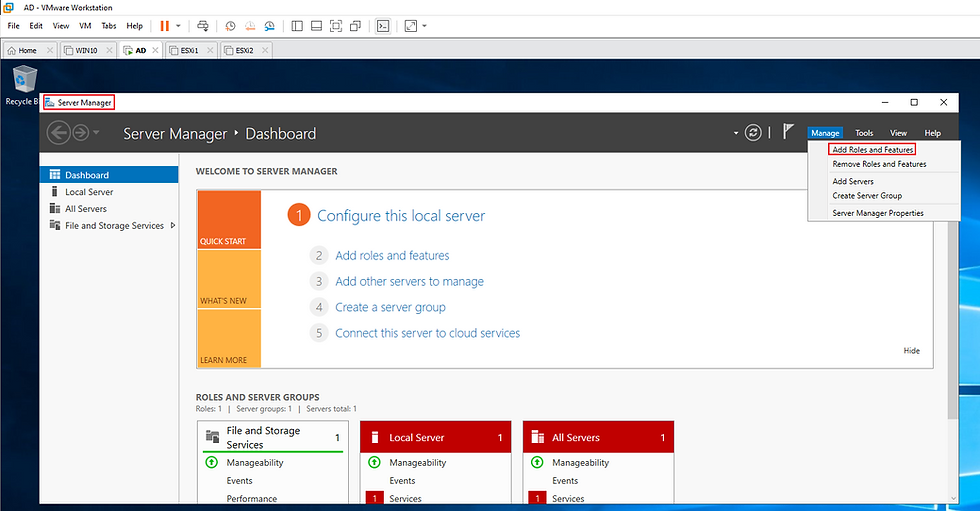Open the File and Storage Services tile header
Screen dimensions: 980x511
coord(273,437)
